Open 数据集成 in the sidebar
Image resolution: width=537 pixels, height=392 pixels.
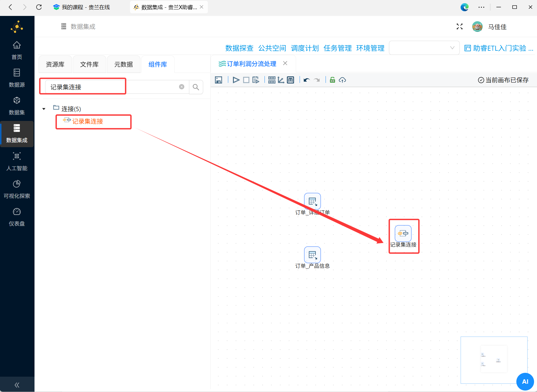(17, 134)
